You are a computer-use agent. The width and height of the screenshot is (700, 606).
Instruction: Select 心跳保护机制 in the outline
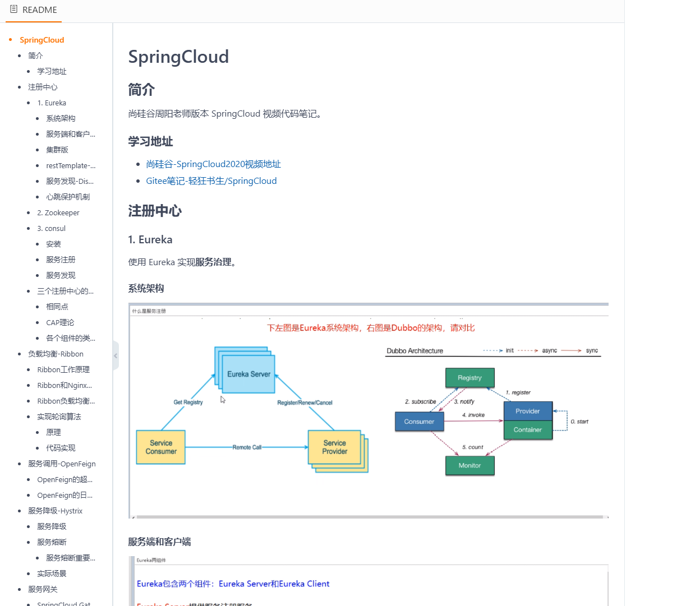tap(68, 197)
